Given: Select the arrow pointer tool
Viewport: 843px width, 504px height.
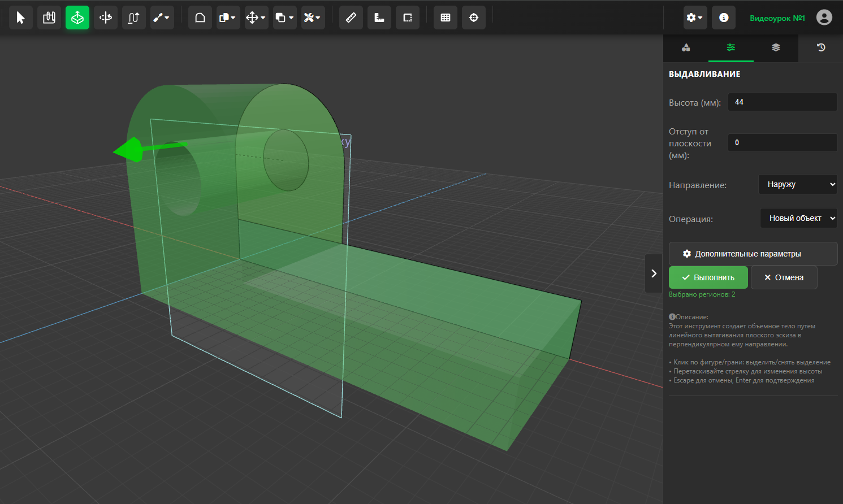Looking at the screenshot, I should pyautogui.click(x=21, y=18).
